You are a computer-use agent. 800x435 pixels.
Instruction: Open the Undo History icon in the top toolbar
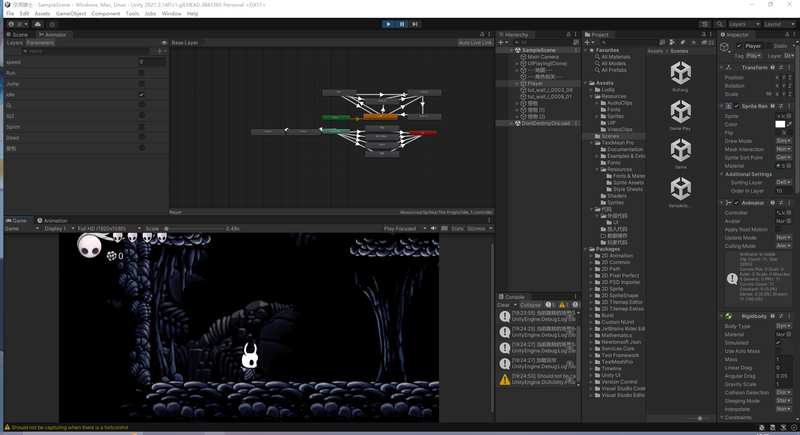click(705, 24)
